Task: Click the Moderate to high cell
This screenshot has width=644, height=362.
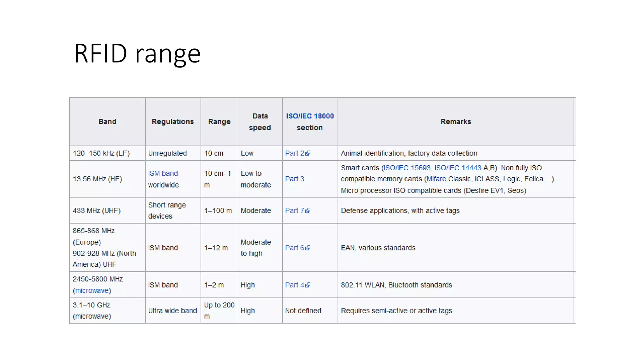Action: pyautogui.click(x=260, y=248)
